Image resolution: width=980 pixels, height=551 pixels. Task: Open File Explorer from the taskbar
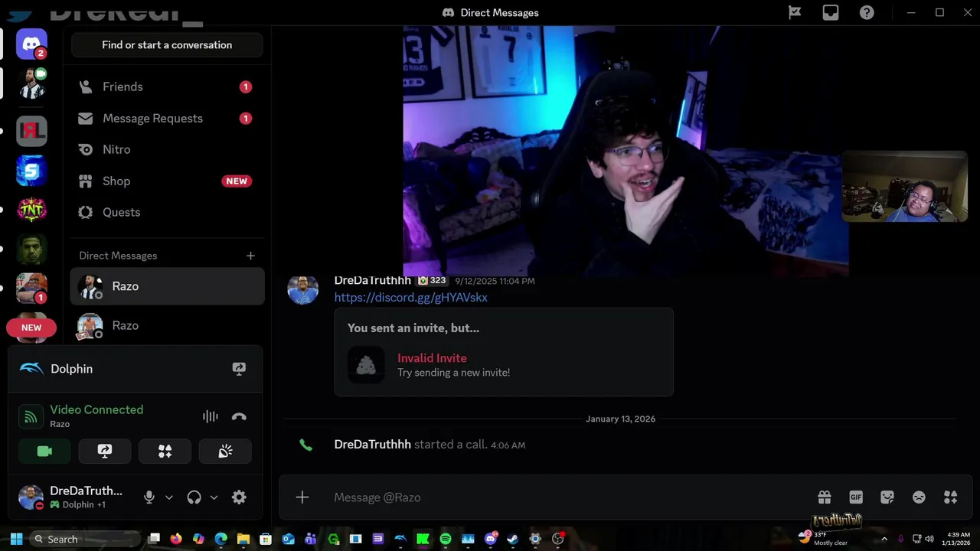click(243, 539)
